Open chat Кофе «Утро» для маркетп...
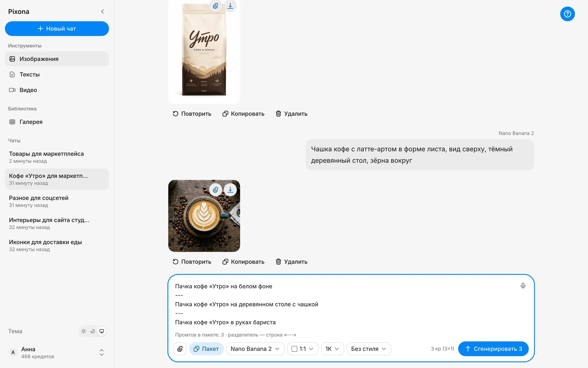This screenshot has width=588, height=368. pyautogui.click(x=57, y=179)
